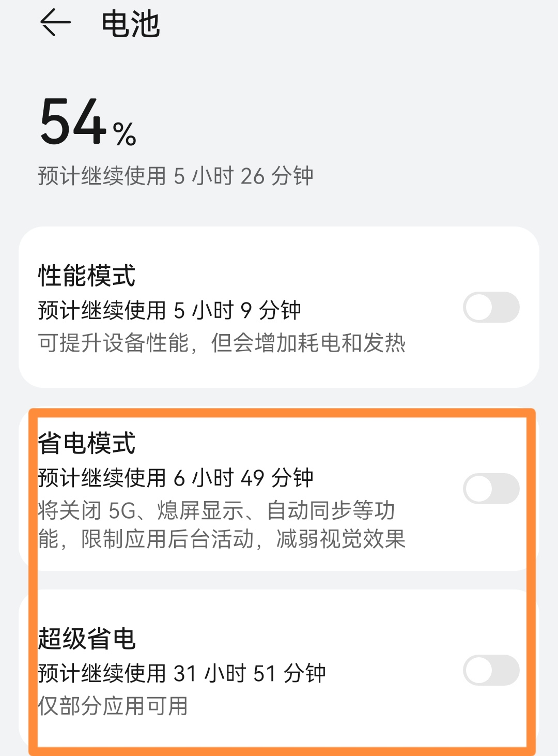Enable the 性能模式 switch

click(491, 307)
